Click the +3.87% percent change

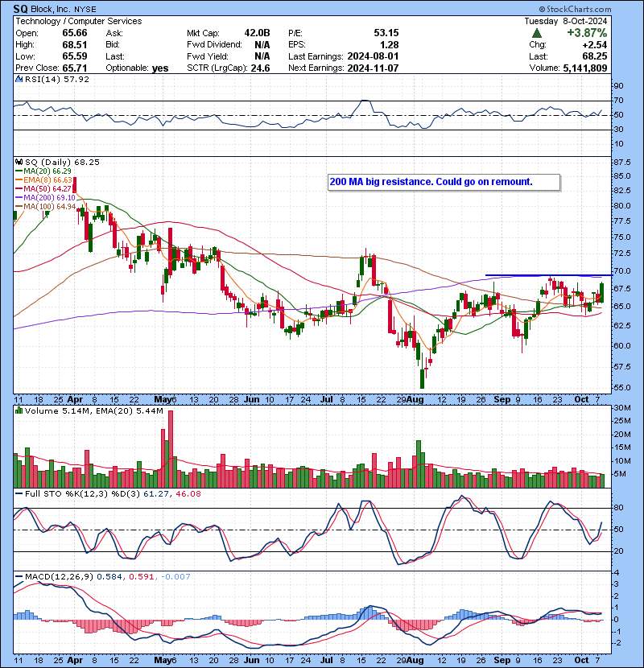coord(587,33)
